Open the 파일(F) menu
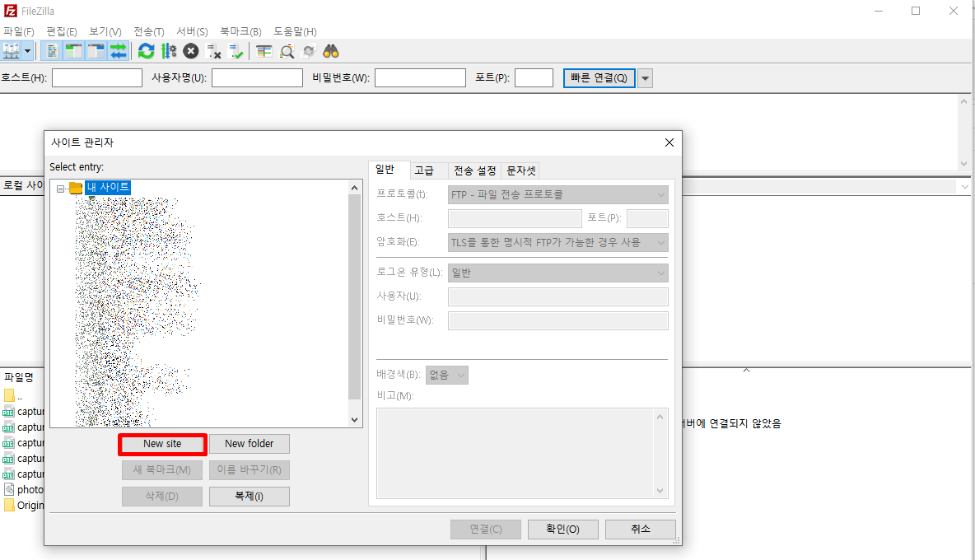 click(19, 31)
